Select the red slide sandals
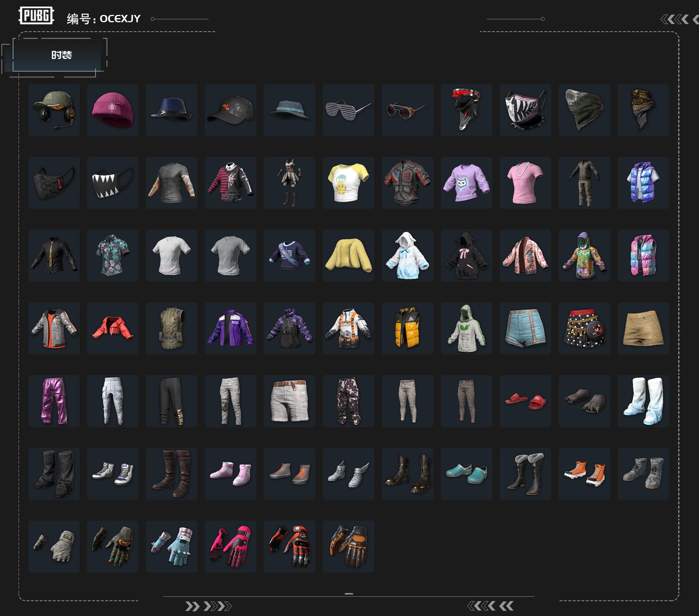699x616 pixels. pyautogui.click(x=526, y=401)
